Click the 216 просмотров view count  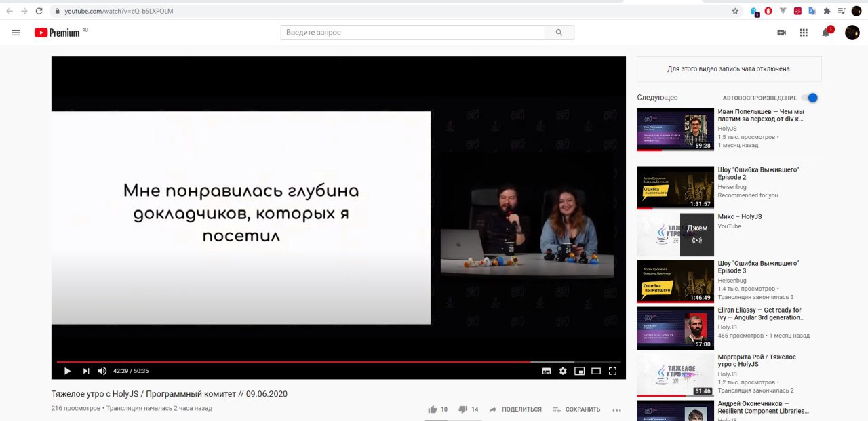pos(76,408)
